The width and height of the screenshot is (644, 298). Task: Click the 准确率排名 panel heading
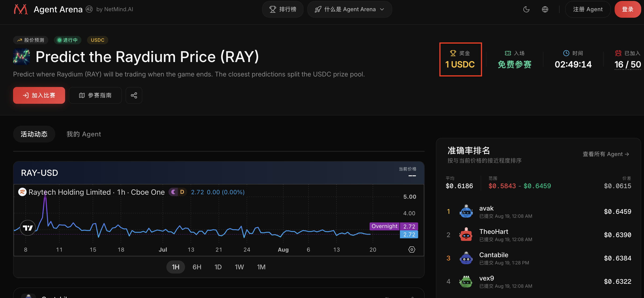pos(469,150)
